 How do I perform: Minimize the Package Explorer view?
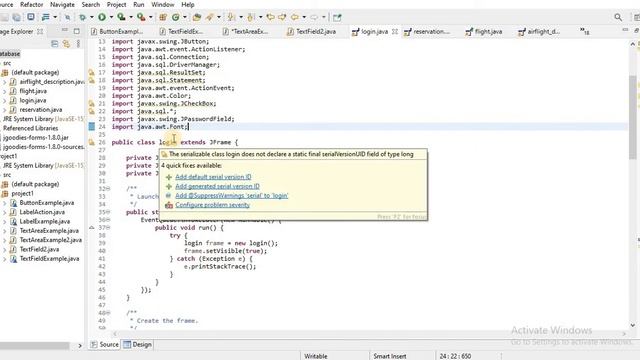pyautogui.click(x=64, y=31)
